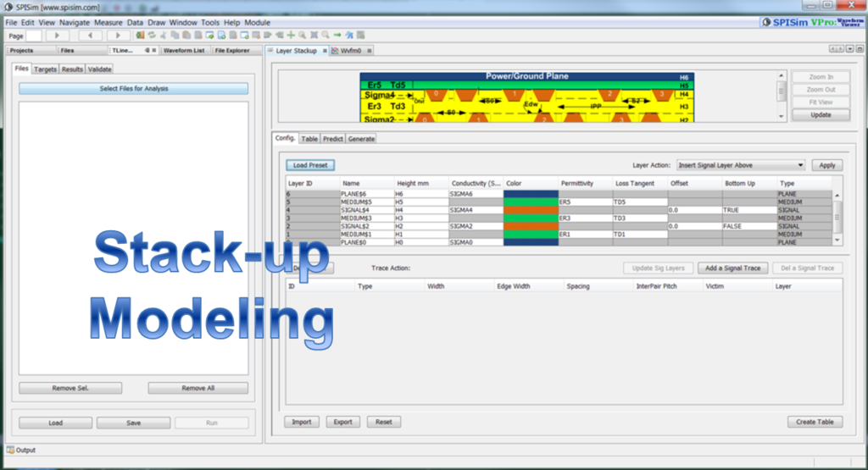Click the green right arrow toolbar icon

(x=337, y=36)
